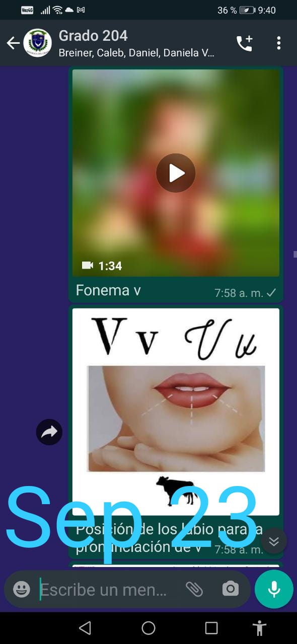Open the emoji picker
297x644 pixels.
[22, 589]
